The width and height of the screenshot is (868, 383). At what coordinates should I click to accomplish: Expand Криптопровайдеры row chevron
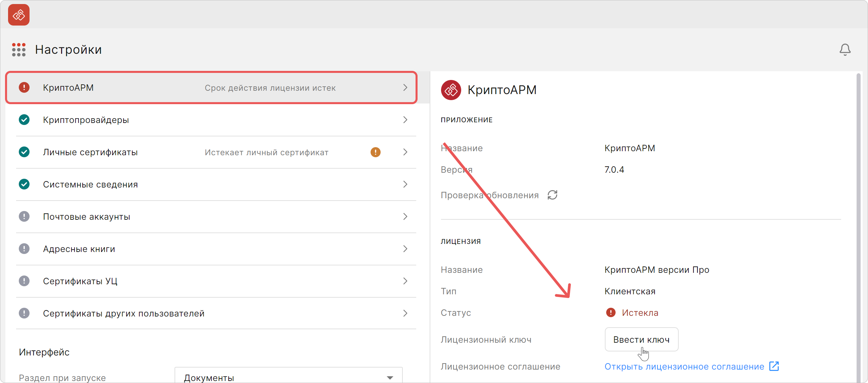(405, 120)
